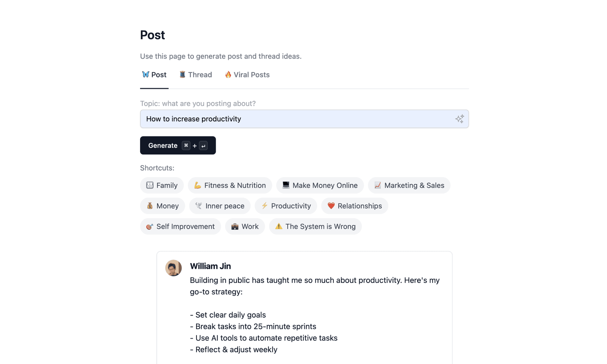Click the Marketing & Sales shortcut
The height and width of the screenshot is (364, 607).
coord(409,185)
